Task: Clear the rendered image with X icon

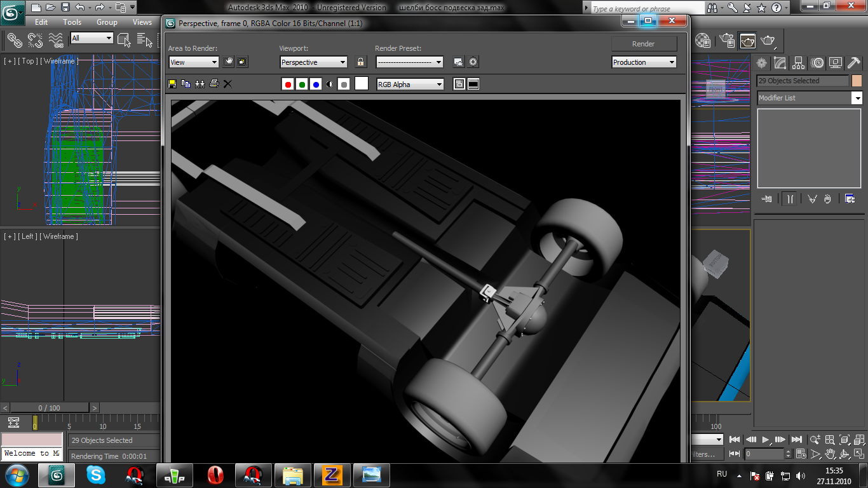Action: 228,84
